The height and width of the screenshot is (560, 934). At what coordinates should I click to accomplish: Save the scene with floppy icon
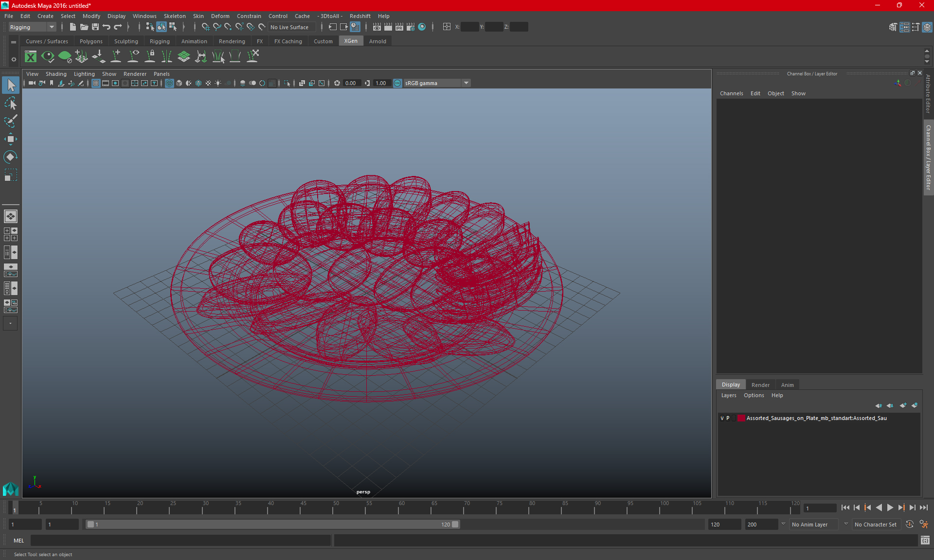(x=95, y=27)
